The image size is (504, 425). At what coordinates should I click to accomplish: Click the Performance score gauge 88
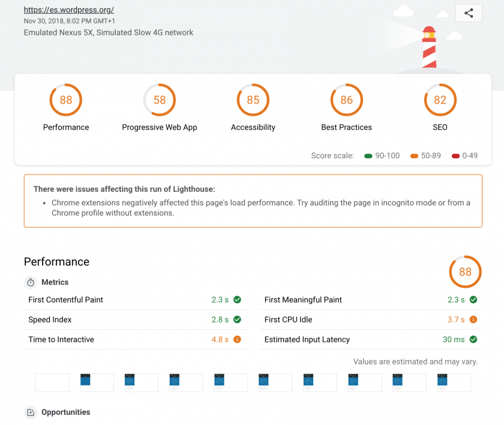[66, 100]
